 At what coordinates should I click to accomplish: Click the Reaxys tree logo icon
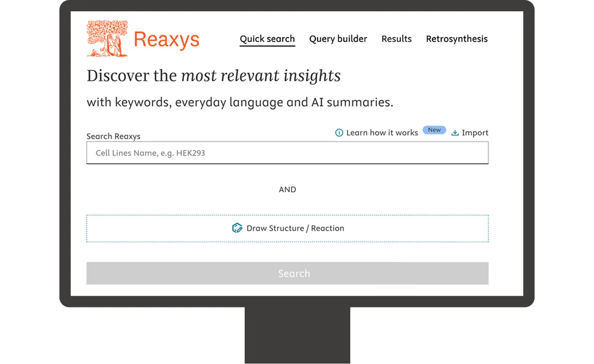(x=107, y=38)
